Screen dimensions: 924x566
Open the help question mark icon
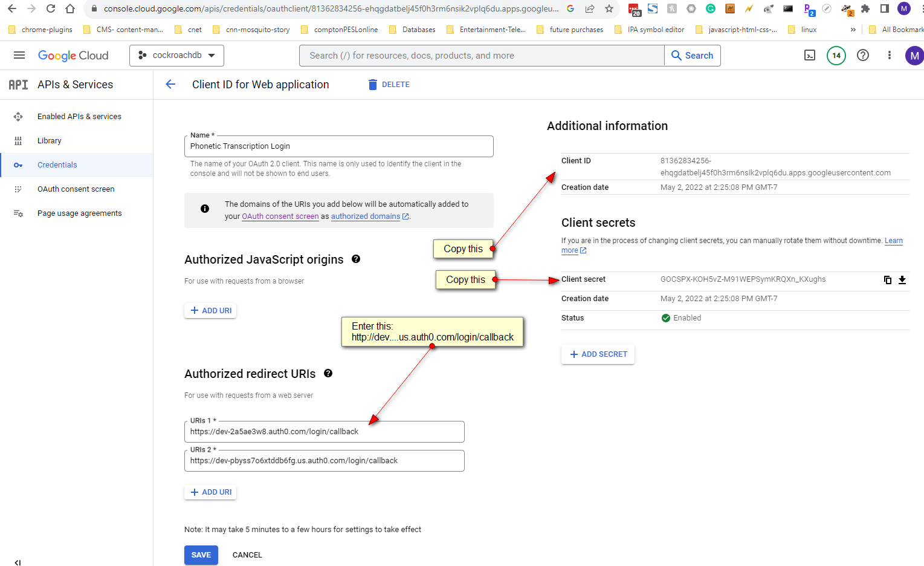(x=863, y=56)
